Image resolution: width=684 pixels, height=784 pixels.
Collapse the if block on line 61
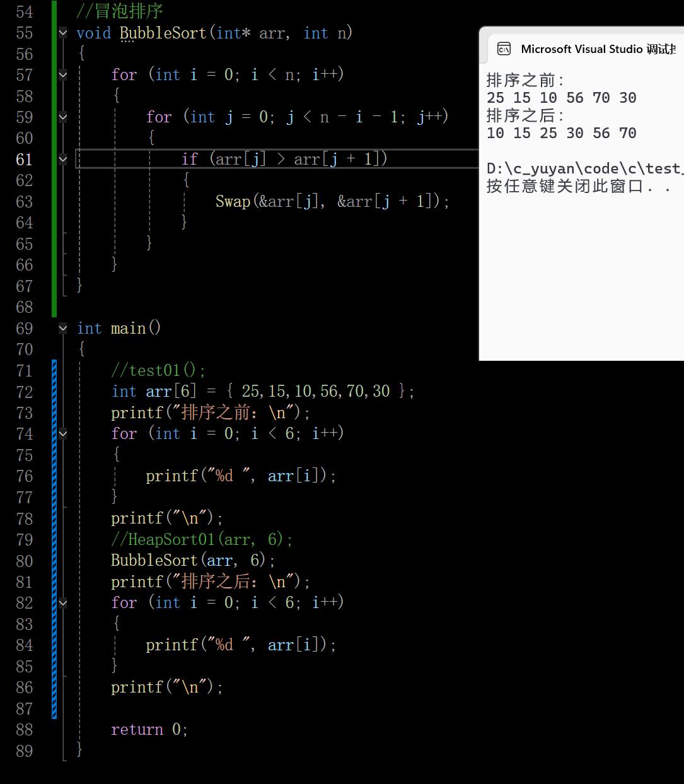[x=62, y=159]
